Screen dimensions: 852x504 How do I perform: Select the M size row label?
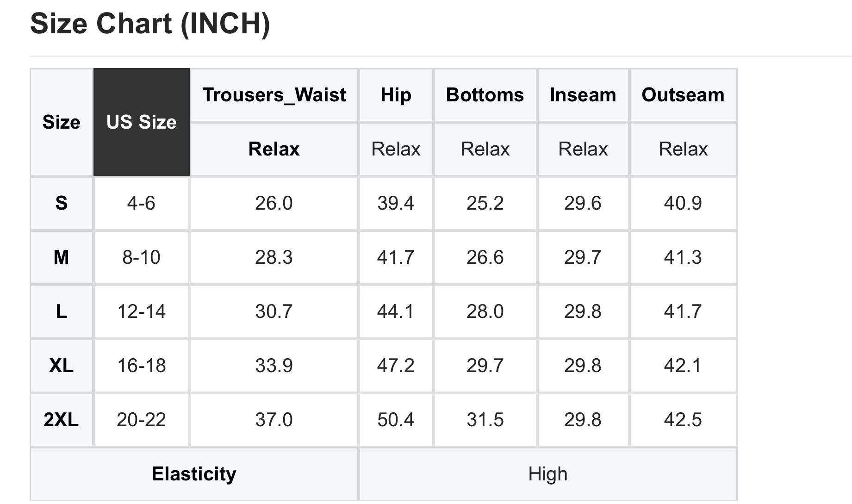pyautogui.click(x=61, y=257)
